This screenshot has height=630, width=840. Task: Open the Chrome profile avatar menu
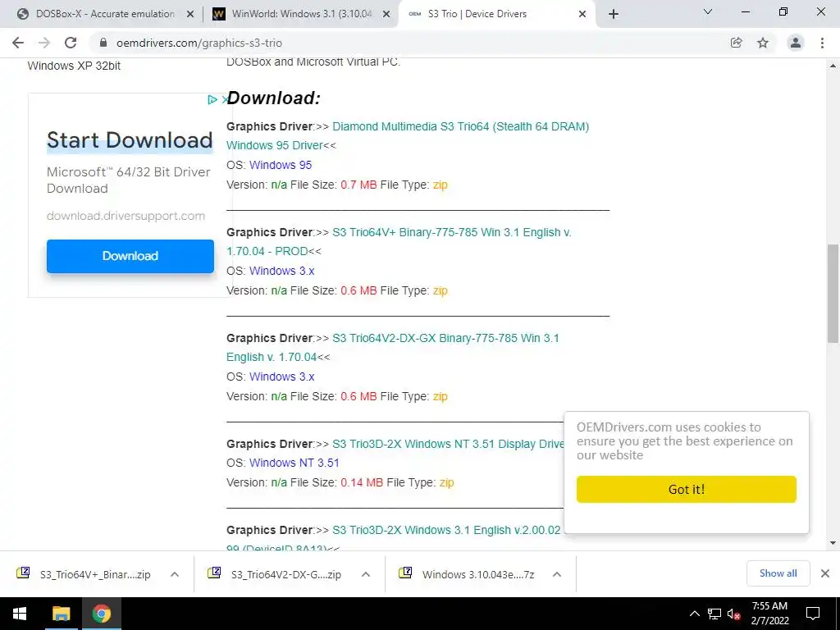click(x=796, y=43)
